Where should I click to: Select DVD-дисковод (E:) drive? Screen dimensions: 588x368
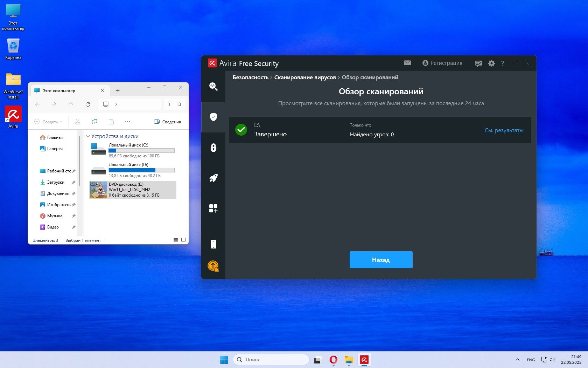pyautogui.click(x=133, y=190)
